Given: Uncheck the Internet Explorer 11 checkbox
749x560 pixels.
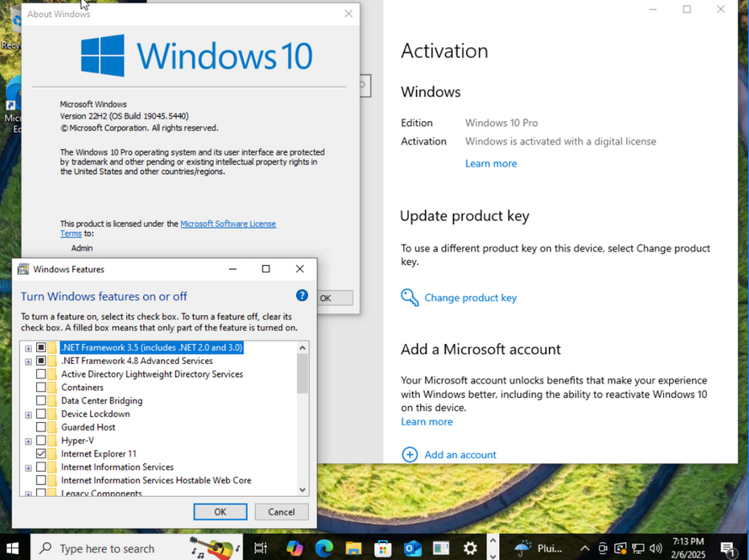Looking at the screenshot, I should [x=41, y=454].
